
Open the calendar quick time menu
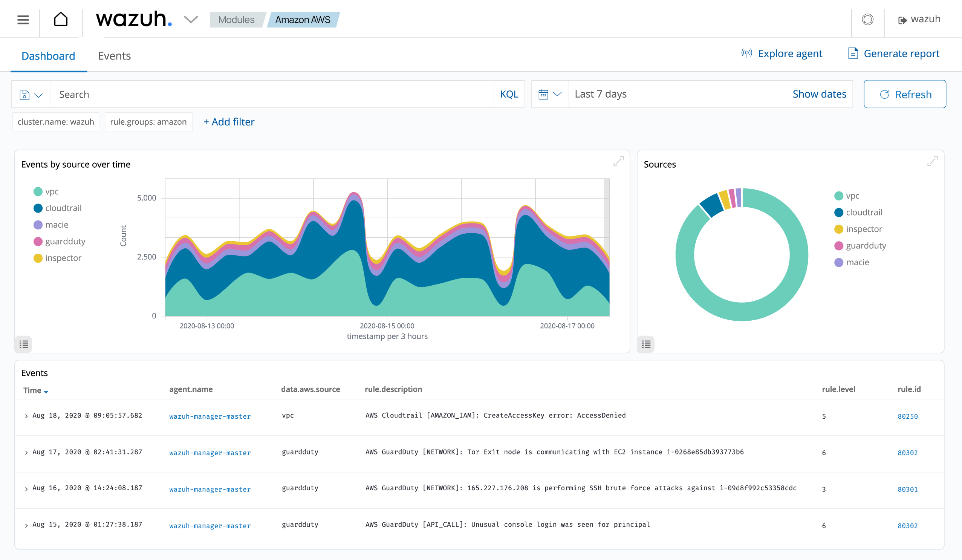click(x=550, y=94)
